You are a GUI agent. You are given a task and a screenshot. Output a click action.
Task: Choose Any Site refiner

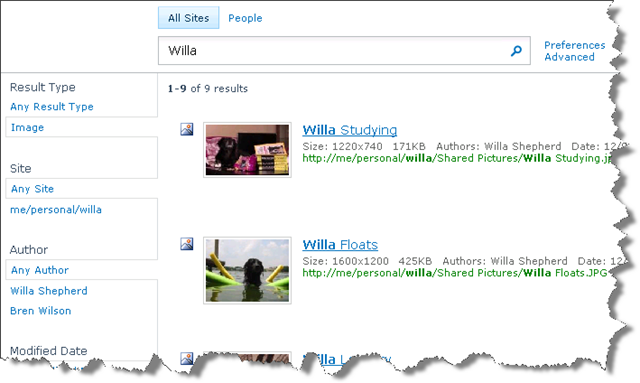pyautogui.click(x=32, y=189)
